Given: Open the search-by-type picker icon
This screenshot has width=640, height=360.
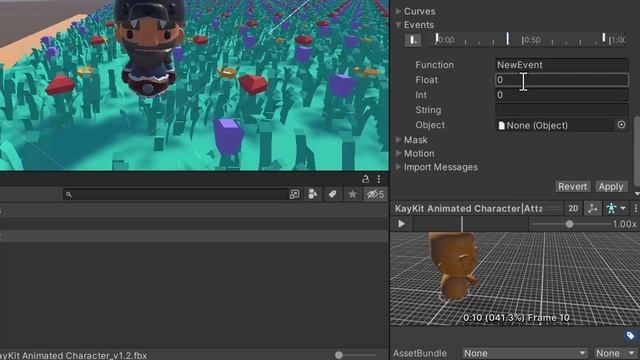Looking at the screenshot, I should (294, 194).
